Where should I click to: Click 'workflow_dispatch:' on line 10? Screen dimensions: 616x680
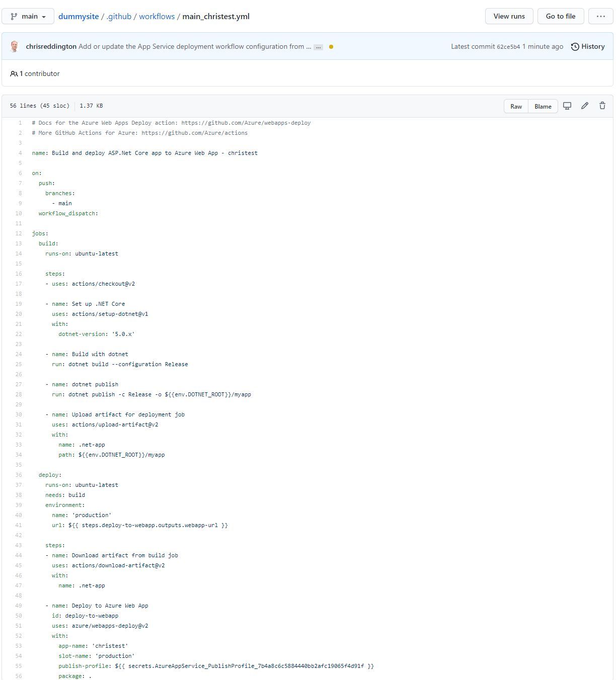68,213
